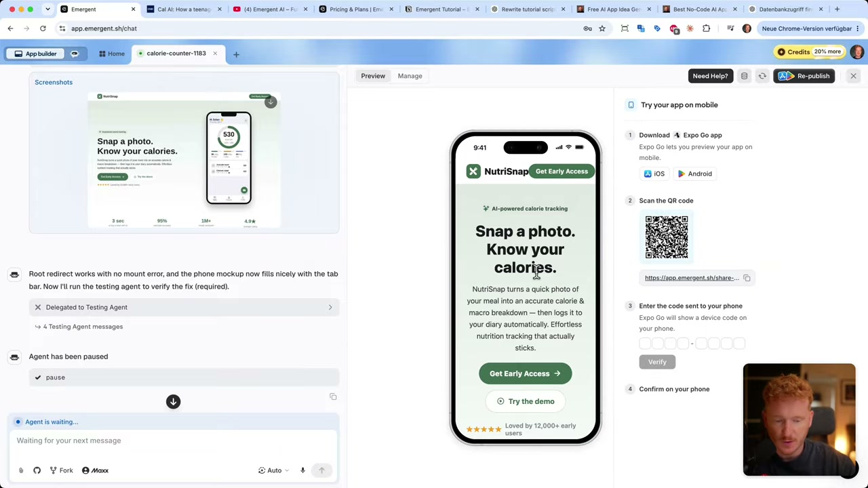Click Get Early Access in phone header
Viewport: 868px width, 488px height.
point(561,171)
